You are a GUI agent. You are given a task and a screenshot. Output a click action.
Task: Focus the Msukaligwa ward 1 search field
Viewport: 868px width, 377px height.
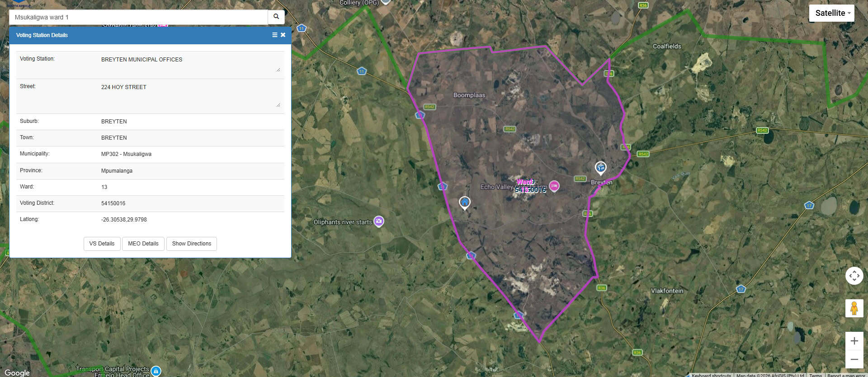point(138,17)
